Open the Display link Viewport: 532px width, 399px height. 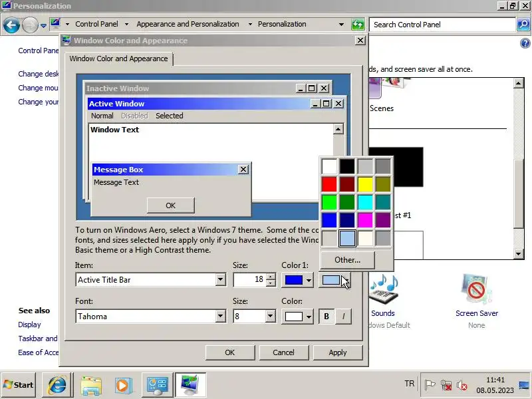pos(29,325)
